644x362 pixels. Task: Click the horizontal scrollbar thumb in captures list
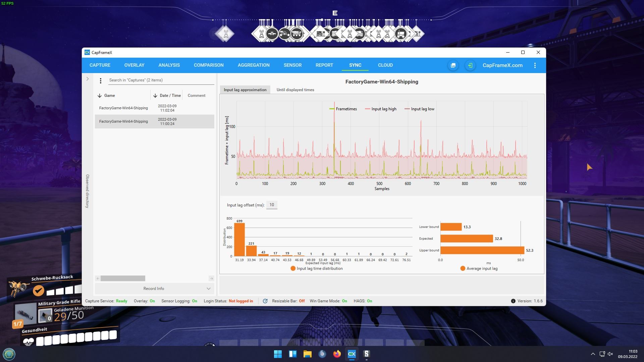[123, 279]
